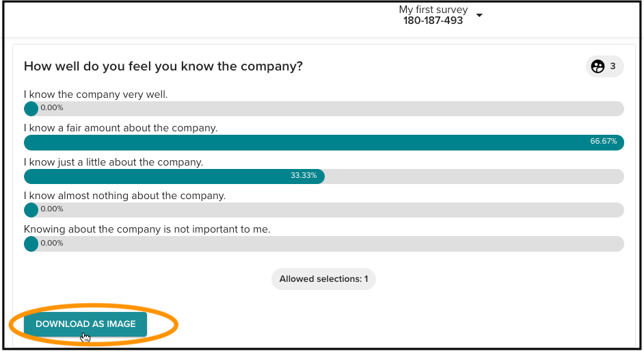Click 'I know almost nothing' label
The width and height of the screenshot is (644, 353).
click(125, 196)
